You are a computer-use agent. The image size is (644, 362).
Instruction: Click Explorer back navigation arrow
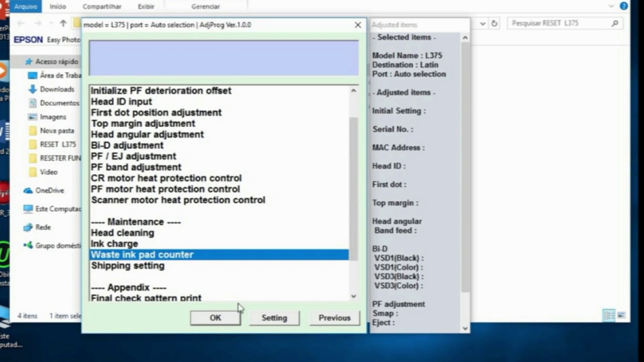click(21, 23)
